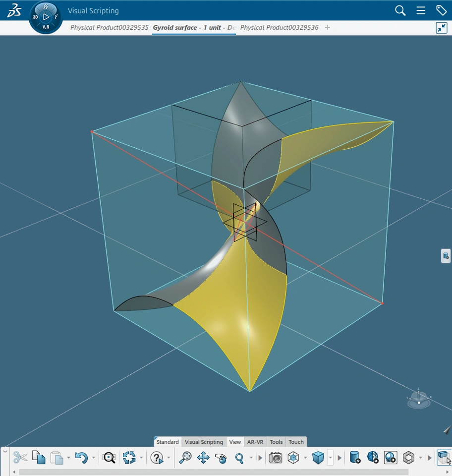Switch to the View tab
Image resolution: width=452 pixels, height=476 pixels.
pos(235,442)
